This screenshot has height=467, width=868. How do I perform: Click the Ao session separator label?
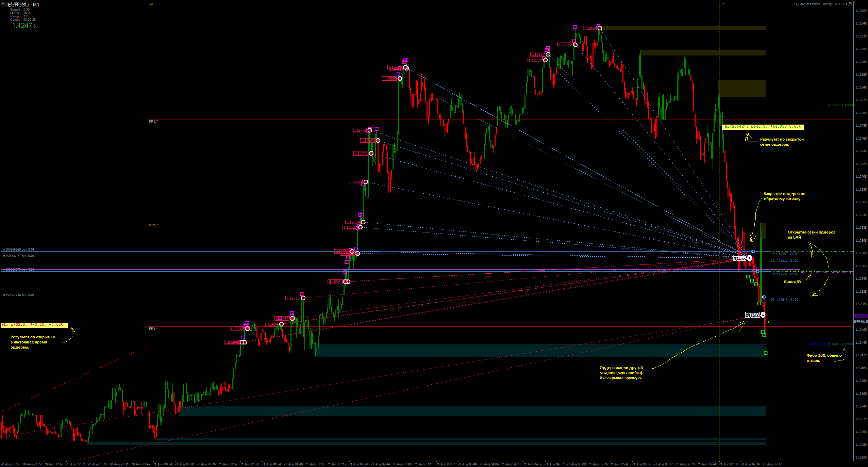click(151, 4)
